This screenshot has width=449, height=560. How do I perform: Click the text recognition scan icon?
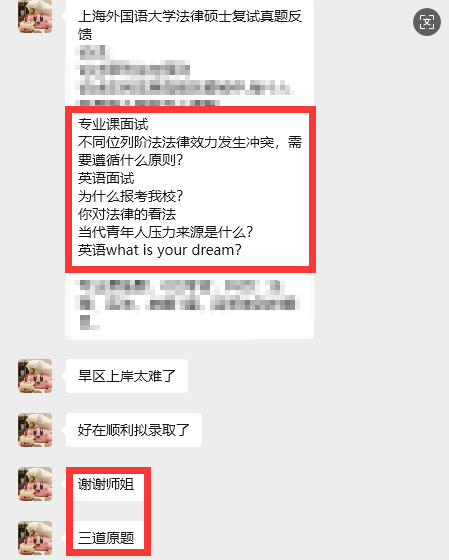pos(427,22)
